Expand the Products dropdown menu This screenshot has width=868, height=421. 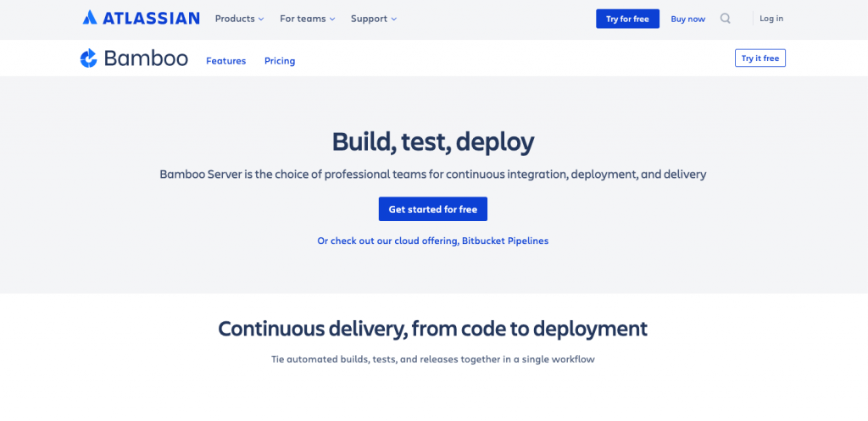click(x=239, y=19)
